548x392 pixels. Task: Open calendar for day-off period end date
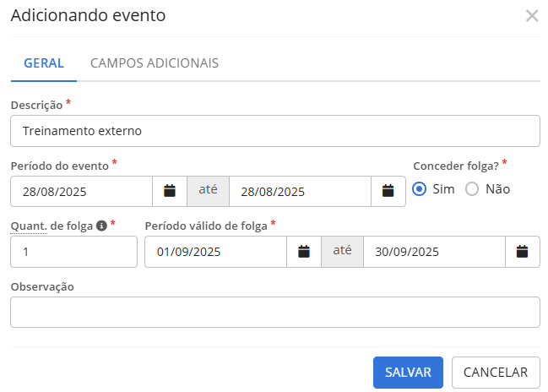522,252
